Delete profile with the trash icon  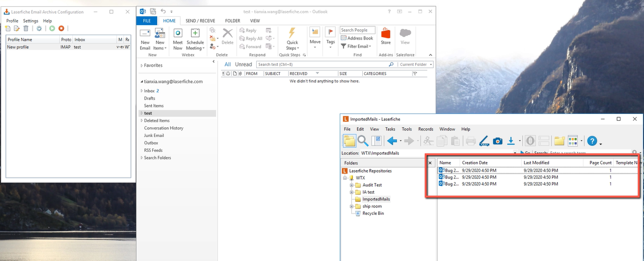click(26, 29)
